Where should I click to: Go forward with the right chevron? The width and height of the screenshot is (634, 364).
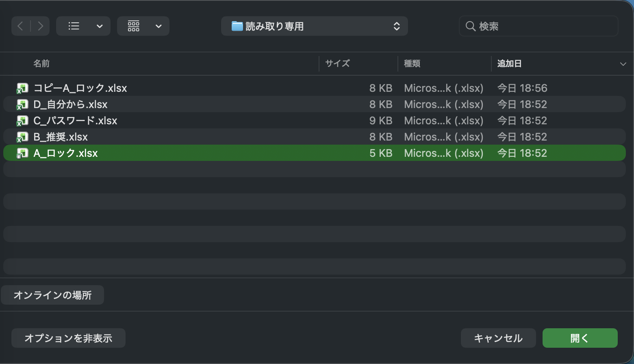(x=40, y=26)
